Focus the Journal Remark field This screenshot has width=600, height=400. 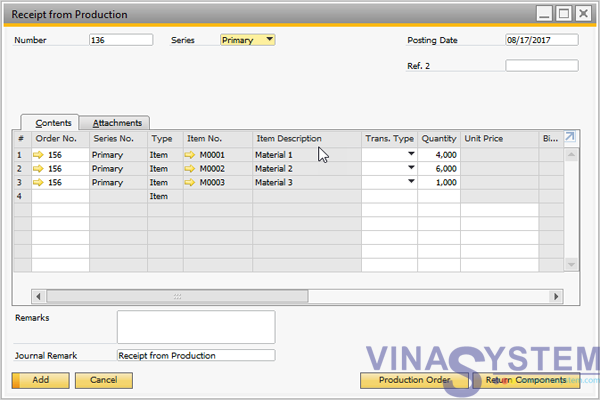(196, 355)
